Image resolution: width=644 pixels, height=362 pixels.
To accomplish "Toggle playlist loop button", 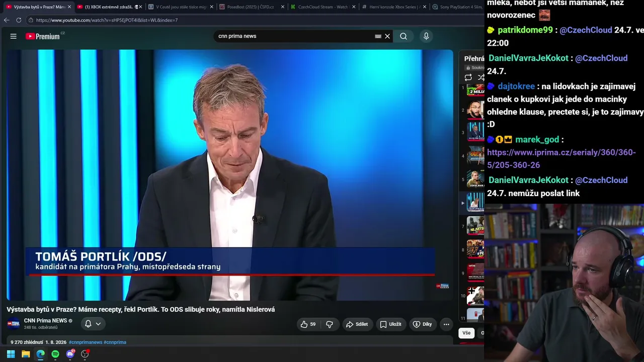I will tap(468, 77).
